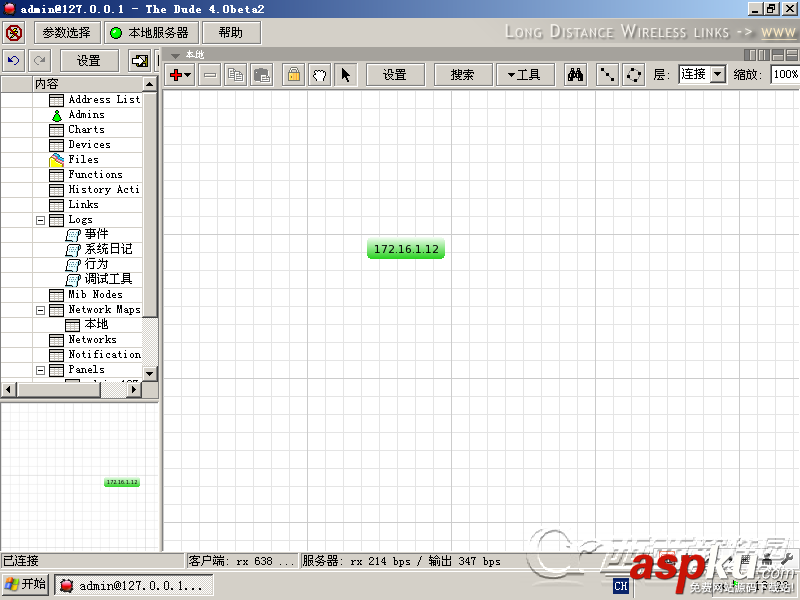Click the link layout icon
This screenshot has height=600, width=800.
click(607, 75)
